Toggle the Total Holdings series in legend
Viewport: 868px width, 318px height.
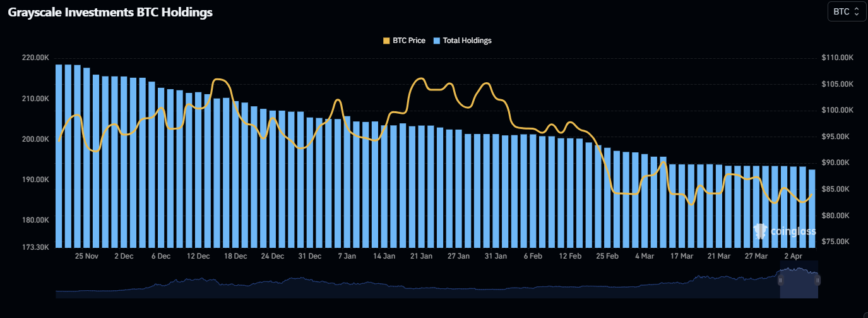462,40
